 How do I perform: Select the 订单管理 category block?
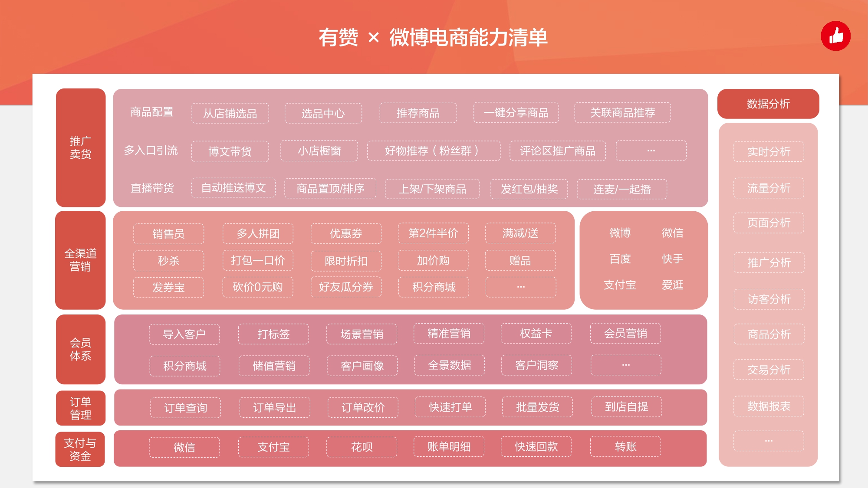(x=81, y=408)
